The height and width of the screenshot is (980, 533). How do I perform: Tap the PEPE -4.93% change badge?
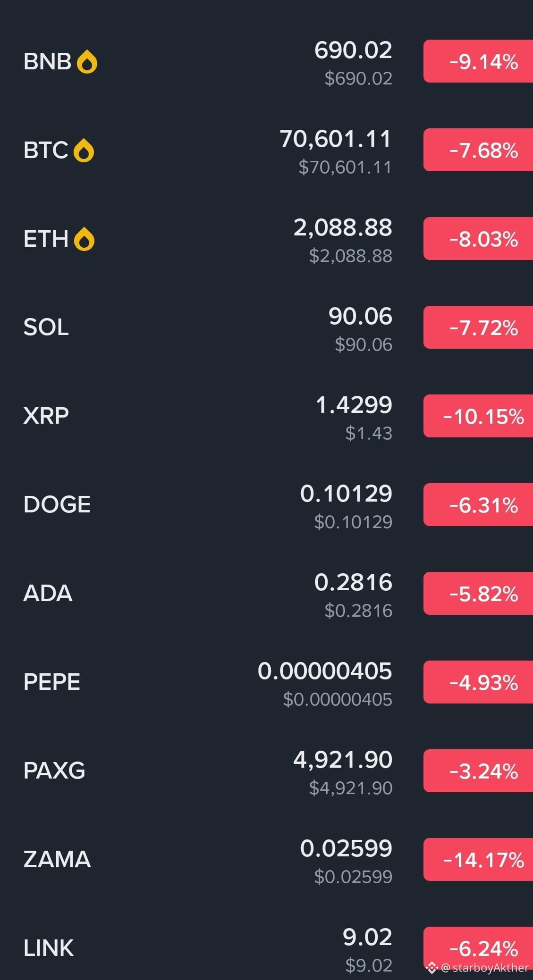[x=478, y=682]
